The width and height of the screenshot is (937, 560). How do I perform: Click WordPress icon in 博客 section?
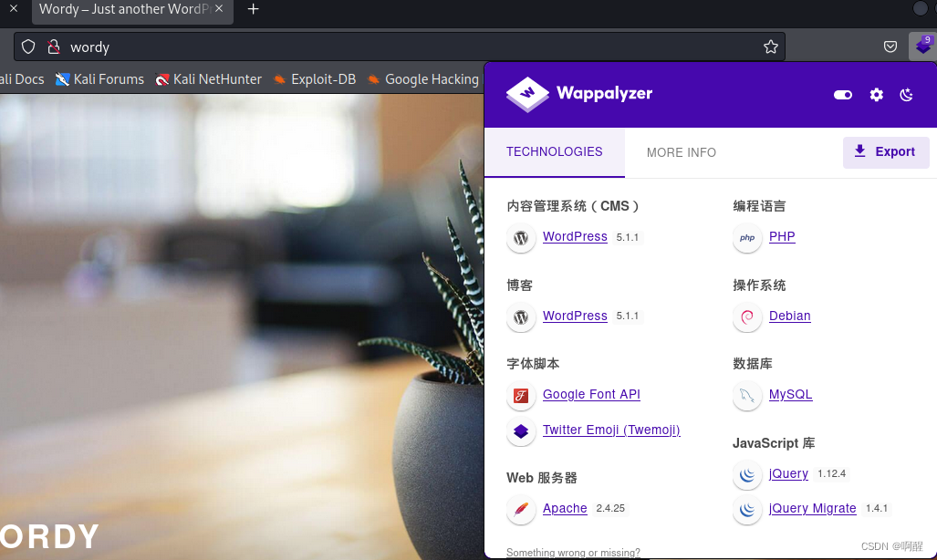click(x=521, y=316)
